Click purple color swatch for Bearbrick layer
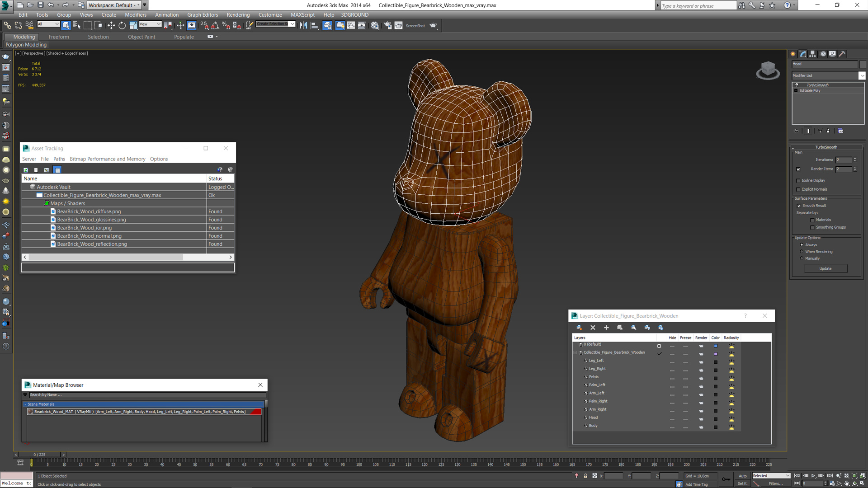This screenshot has width=868, height=488. pos(716,354)
